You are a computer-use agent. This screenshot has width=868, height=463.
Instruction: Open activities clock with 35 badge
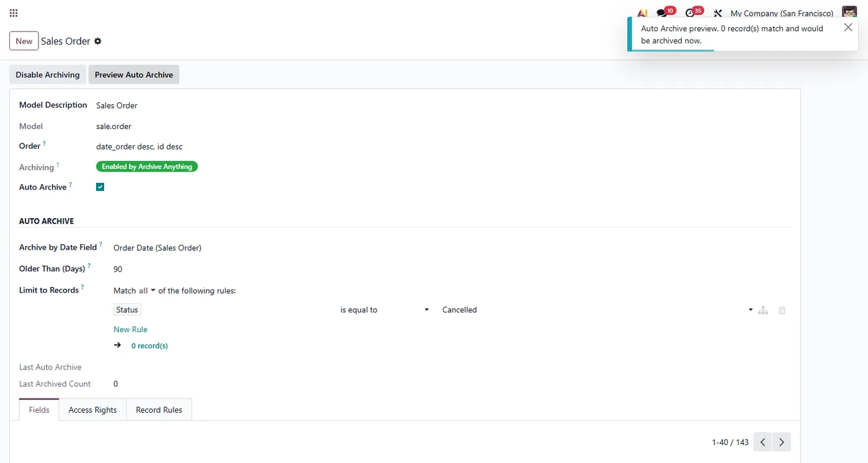[694, 12]
